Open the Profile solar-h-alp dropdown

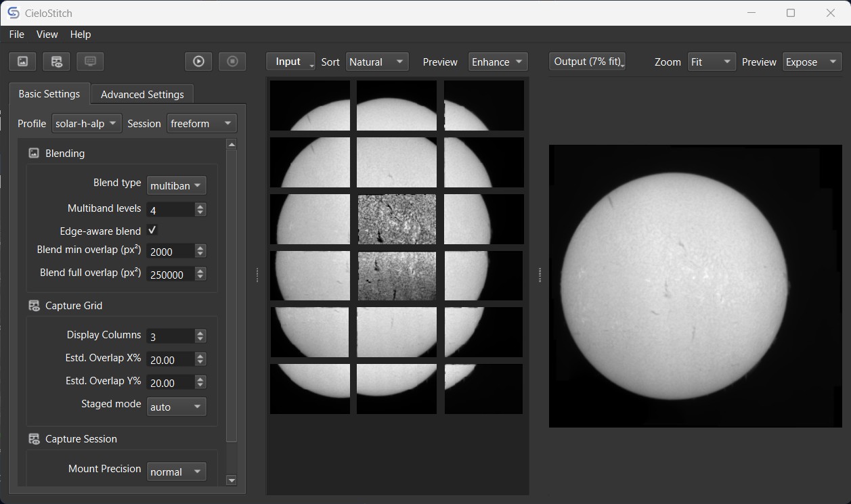[x=87, y=124]
